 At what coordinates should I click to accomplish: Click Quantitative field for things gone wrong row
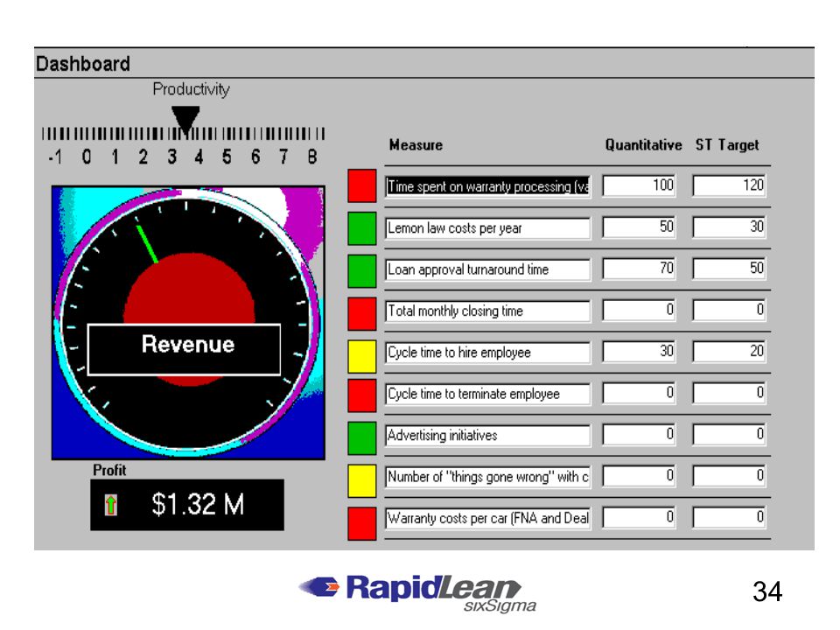639,476
